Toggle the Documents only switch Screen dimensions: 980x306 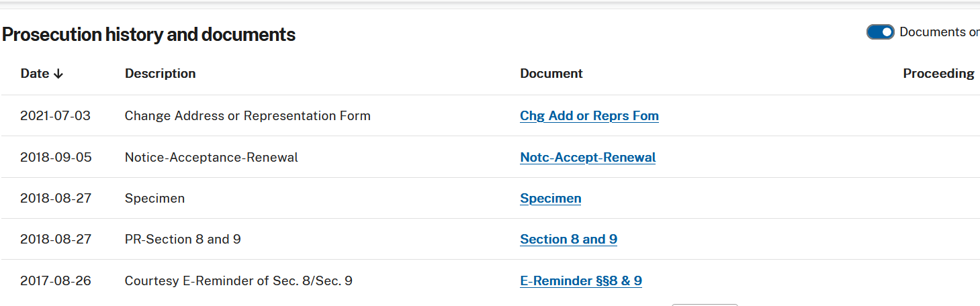coord(880,32)
